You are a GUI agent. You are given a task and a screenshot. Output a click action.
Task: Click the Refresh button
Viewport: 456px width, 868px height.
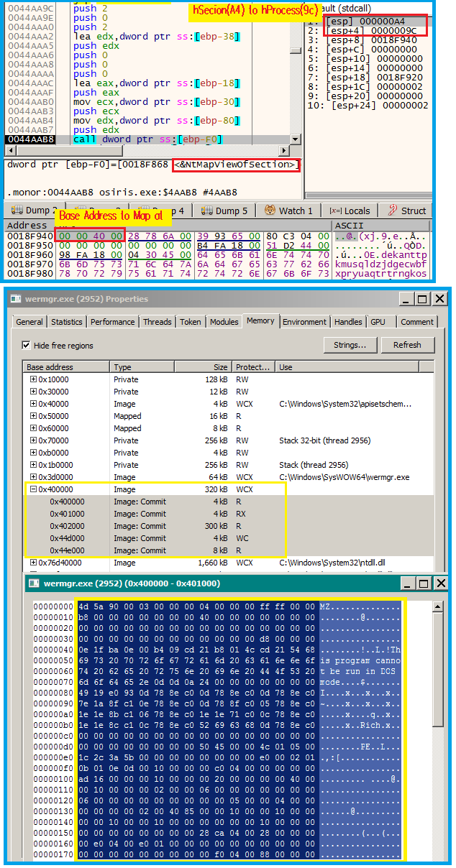[406, 345]
